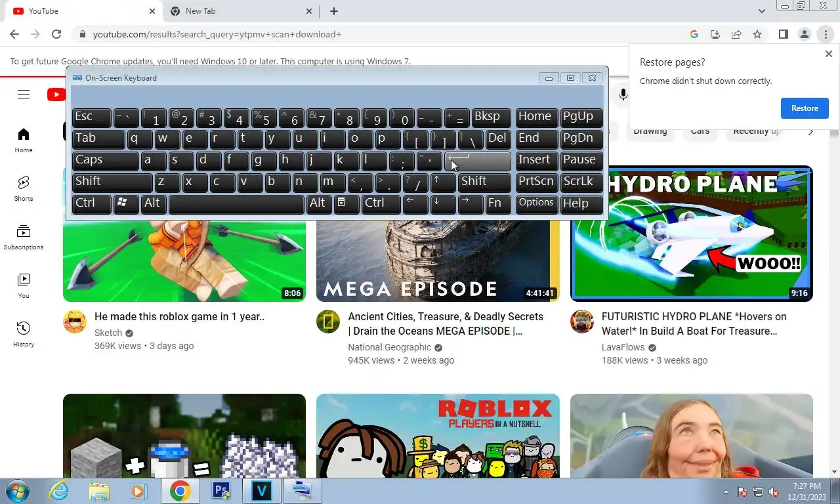
Task: Click Restore button in Restore pages popup
Action: (805, 108)
